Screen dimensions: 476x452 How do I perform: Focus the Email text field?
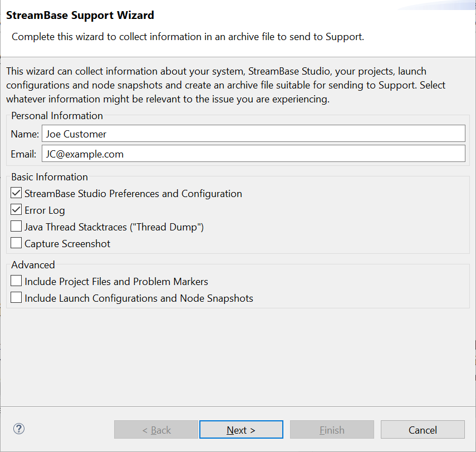[x=253, y=154]
